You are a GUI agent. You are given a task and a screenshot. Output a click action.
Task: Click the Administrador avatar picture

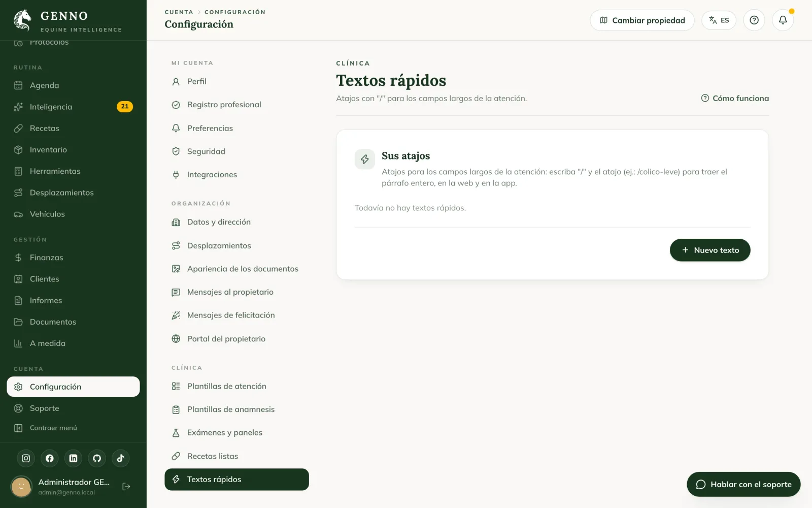21,487
